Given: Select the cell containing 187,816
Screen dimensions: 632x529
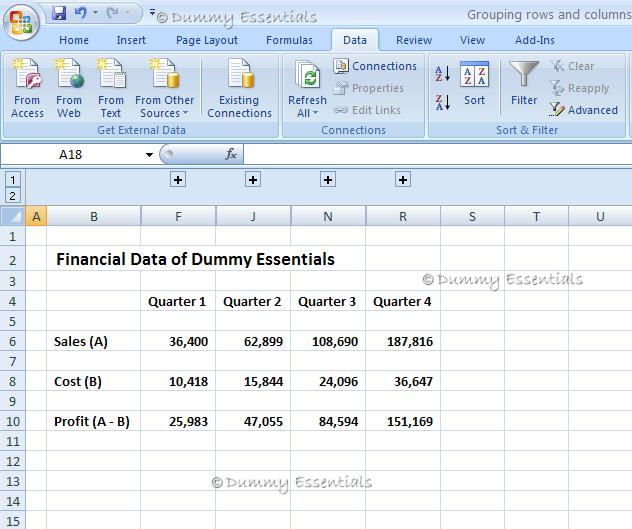Looking at the screenshot, I should tap(403, 342).
